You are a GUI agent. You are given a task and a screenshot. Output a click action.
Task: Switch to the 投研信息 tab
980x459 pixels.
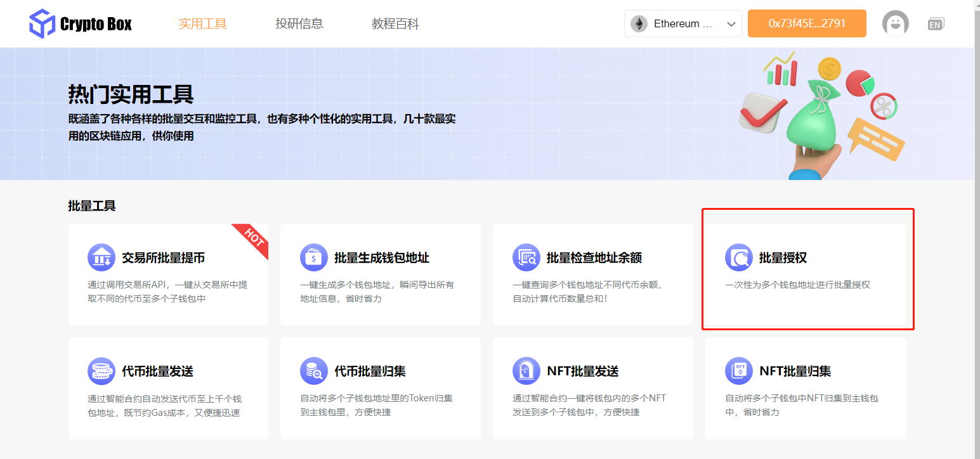299,23
